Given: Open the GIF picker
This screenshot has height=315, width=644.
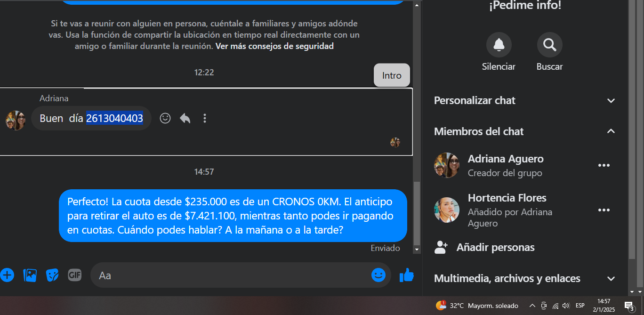Looking at the screenshot, I should [74, 275].
